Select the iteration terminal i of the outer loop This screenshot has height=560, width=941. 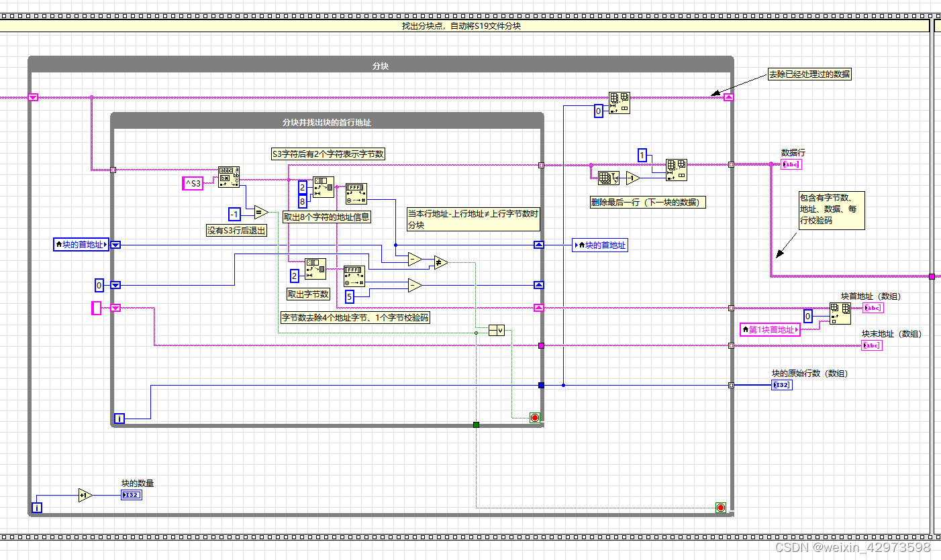37,508
